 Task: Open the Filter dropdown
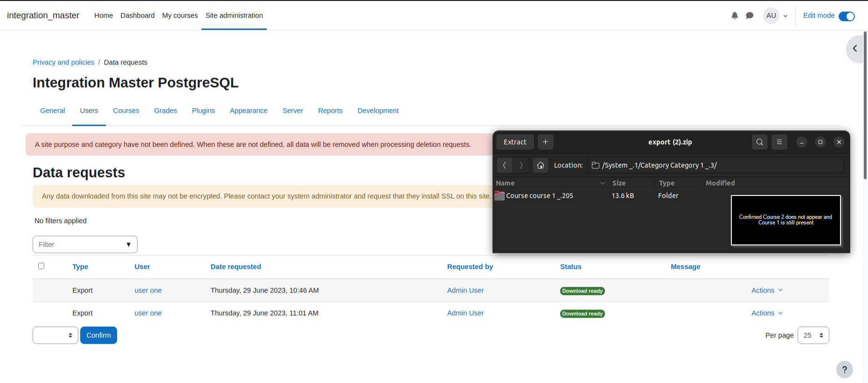point(85,244)
